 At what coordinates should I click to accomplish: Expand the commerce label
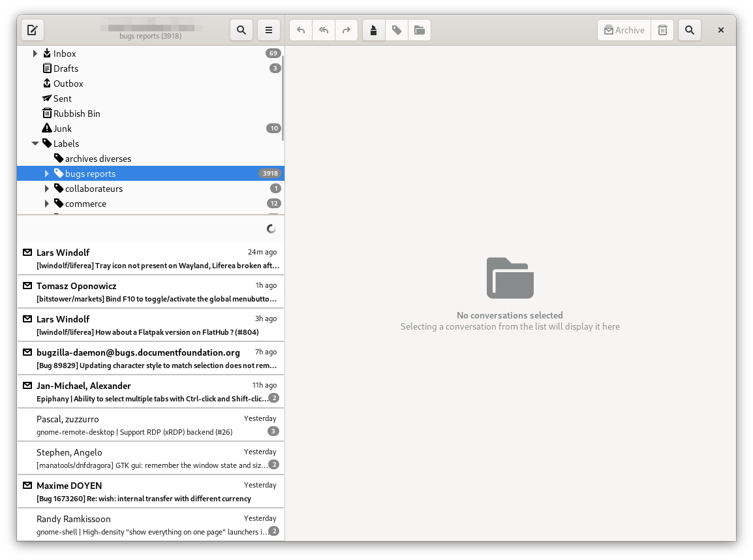46,203
